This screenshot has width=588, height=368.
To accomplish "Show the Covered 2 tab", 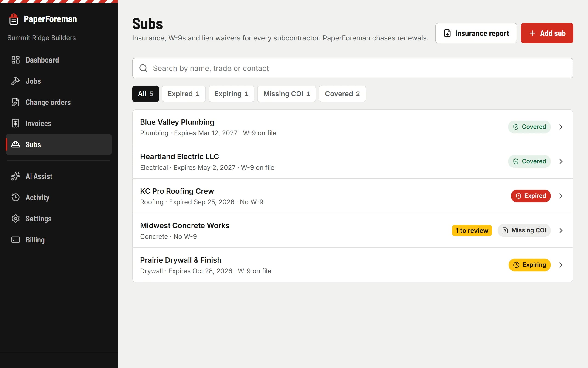I will pyautogui.click(x=342, y=94).
